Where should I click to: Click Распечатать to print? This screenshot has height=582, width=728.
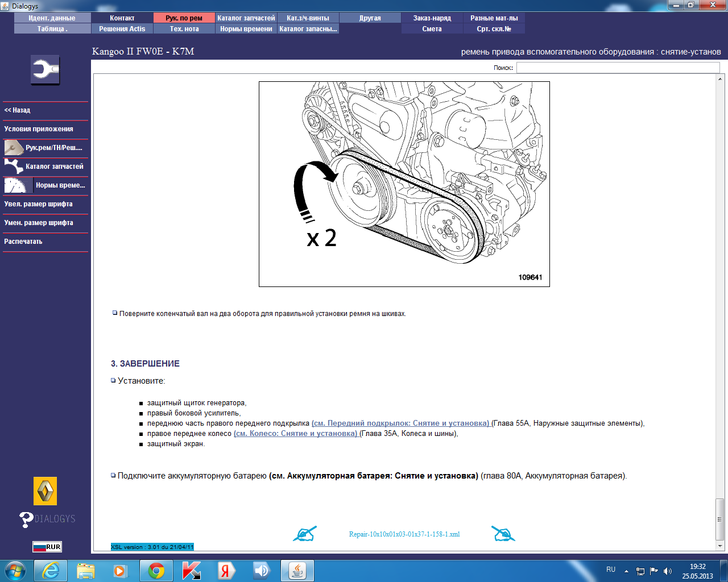(x=45, y=242)
